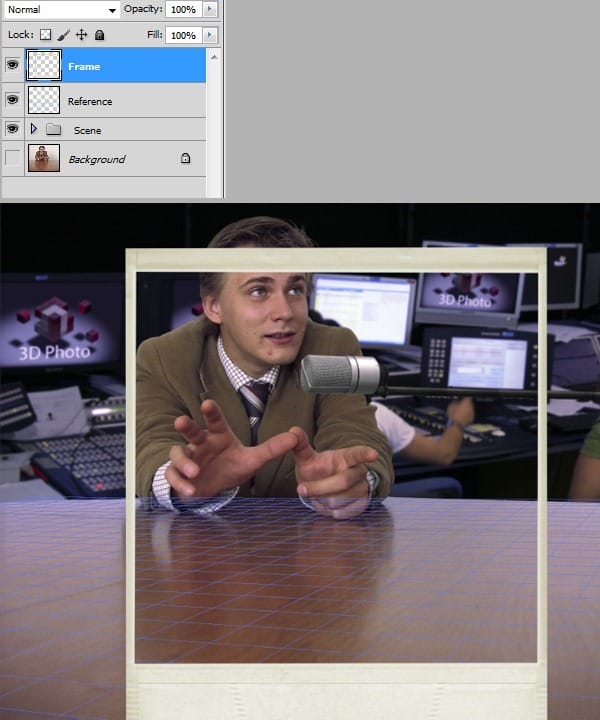Click the Scene group folder icon

[53, 129]
